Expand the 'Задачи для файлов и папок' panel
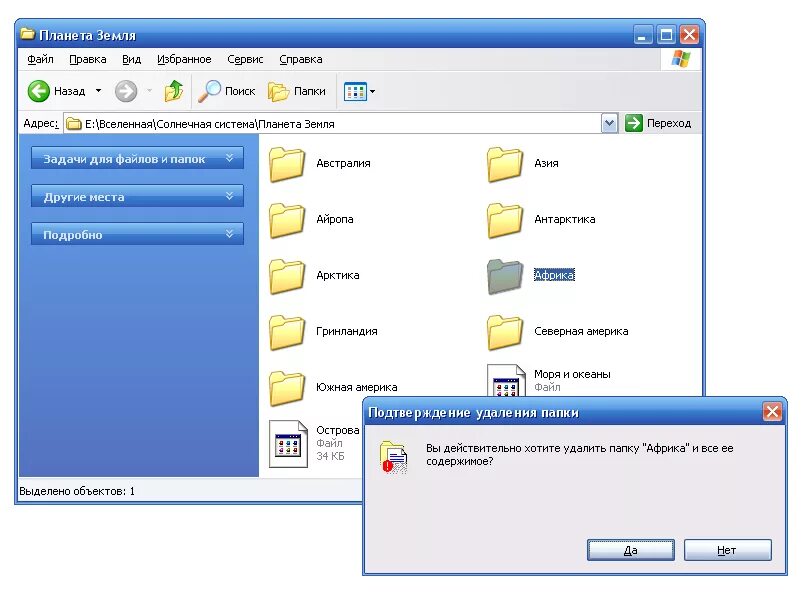This screenshot has height=594, width=806. coord(137,158)
